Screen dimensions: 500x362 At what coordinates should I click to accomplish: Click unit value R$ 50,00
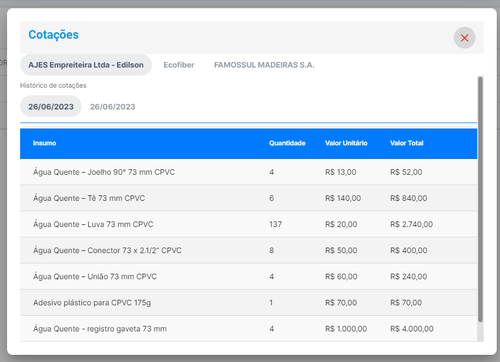341,250
